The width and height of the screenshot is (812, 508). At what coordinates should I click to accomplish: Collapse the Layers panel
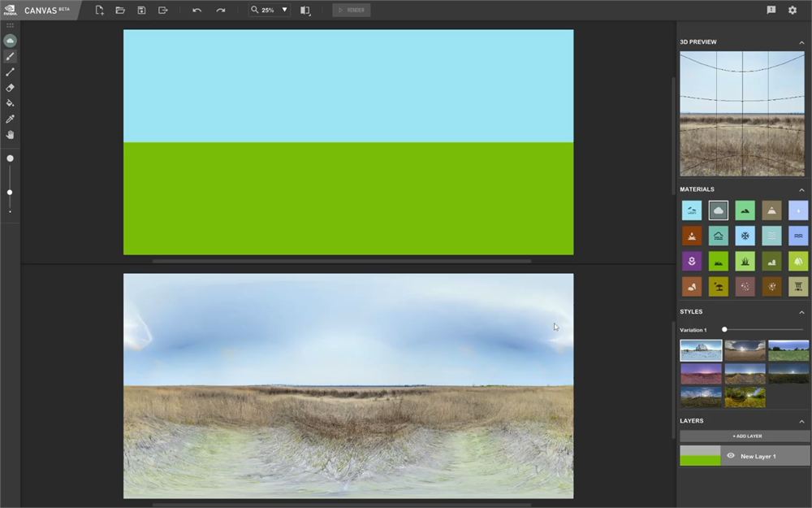801,421
